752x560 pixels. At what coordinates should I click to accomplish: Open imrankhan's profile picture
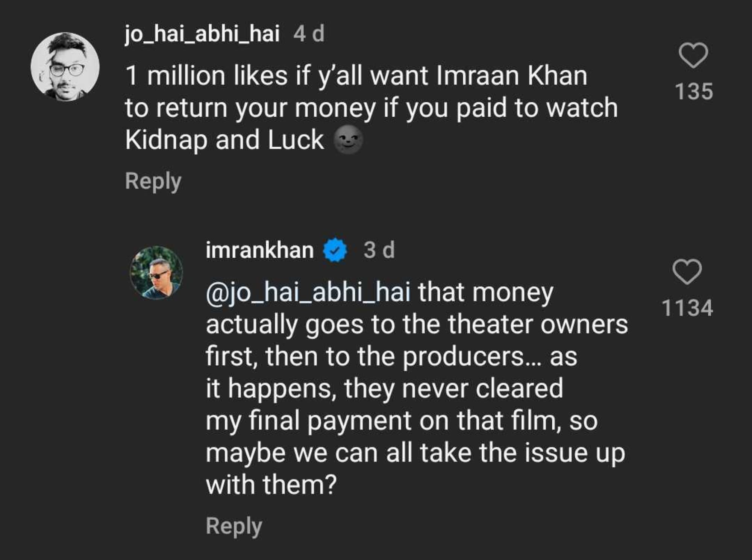click(156, 273)
